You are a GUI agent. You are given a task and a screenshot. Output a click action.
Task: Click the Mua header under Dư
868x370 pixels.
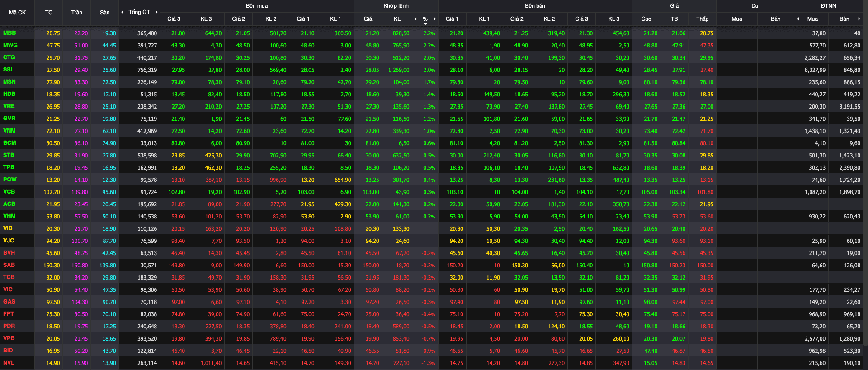737,19
